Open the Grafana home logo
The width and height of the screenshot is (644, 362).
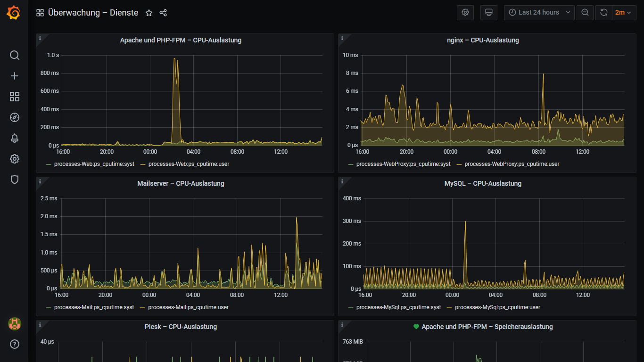[x=14, y=13]
